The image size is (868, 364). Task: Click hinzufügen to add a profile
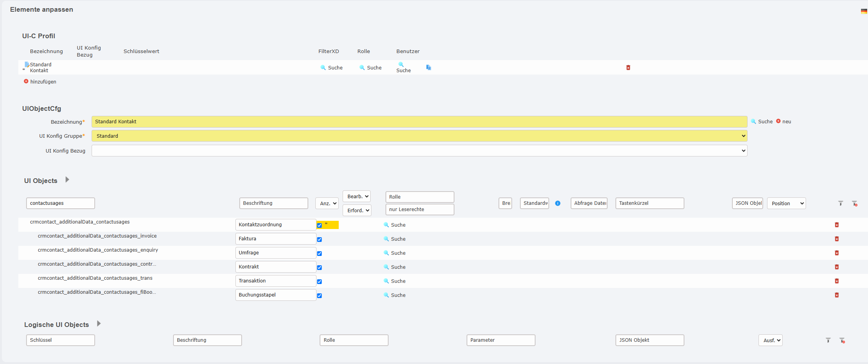point(43,82)
